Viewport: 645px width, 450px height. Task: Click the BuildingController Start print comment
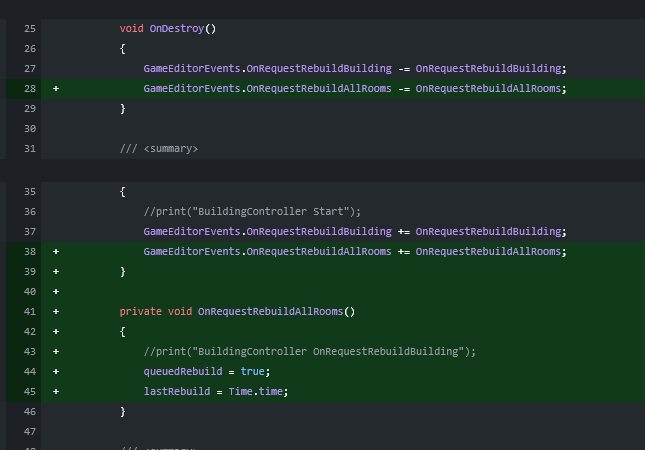click(251, 211)
